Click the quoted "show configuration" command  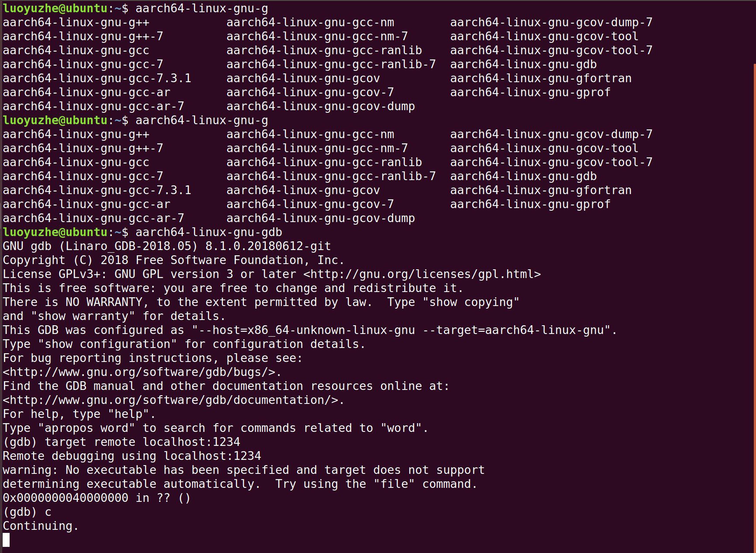[108, 344]
